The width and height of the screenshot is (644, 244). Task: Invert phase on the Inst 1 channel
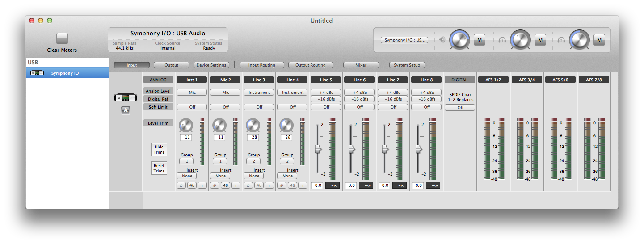181,185
